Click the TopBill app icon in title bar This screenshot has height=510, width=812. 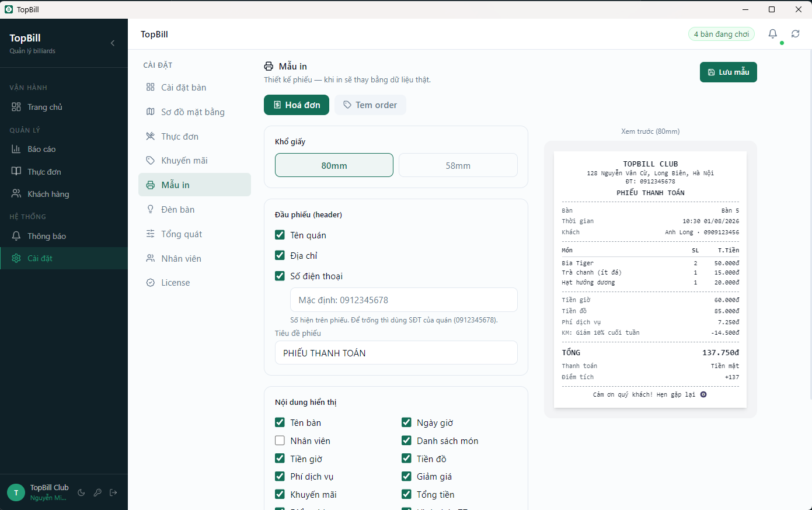pos(8,9)
